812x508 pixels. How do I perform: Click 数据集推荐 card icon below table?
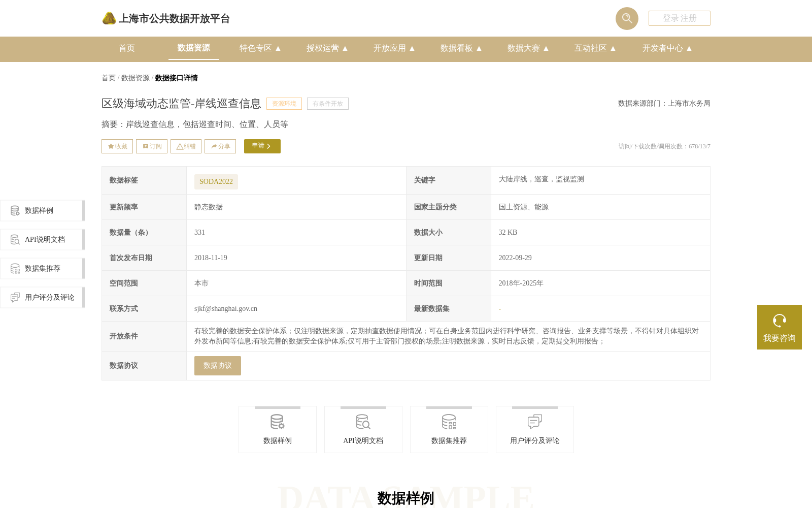pos(449,422)
